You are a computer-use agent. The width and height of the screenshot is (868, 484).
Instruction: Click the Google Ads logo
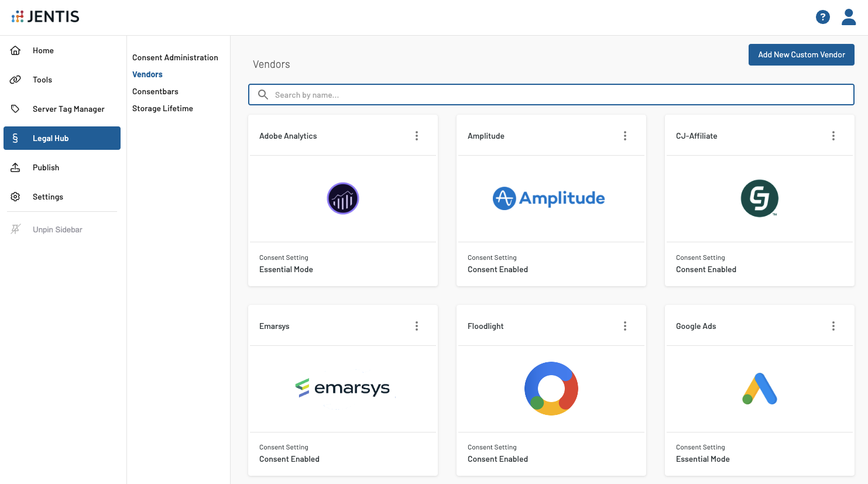760,389
